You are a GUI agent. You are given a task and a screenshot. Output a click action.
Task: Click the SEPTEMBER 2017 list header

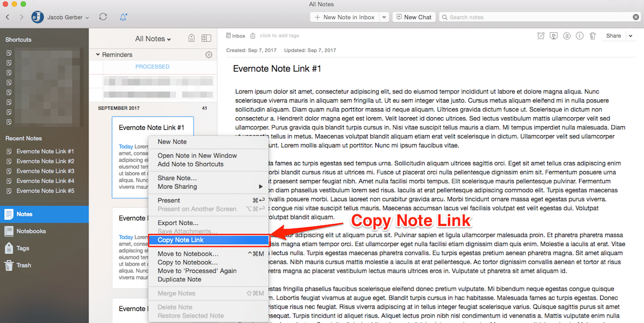[x=119, y=108]
